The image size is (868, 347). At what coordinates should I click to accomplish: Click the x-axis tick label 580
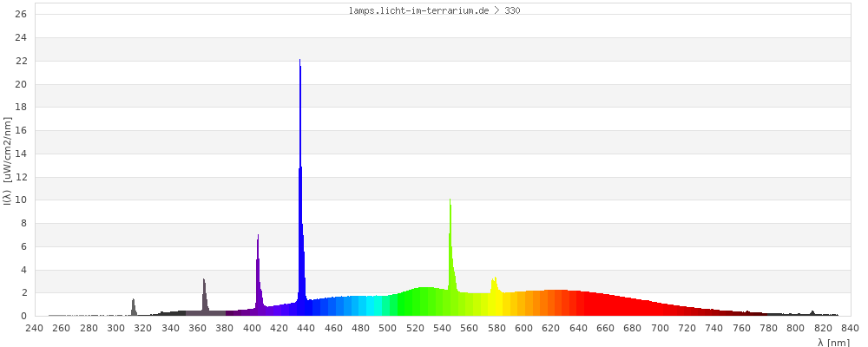tap(496, 328)
